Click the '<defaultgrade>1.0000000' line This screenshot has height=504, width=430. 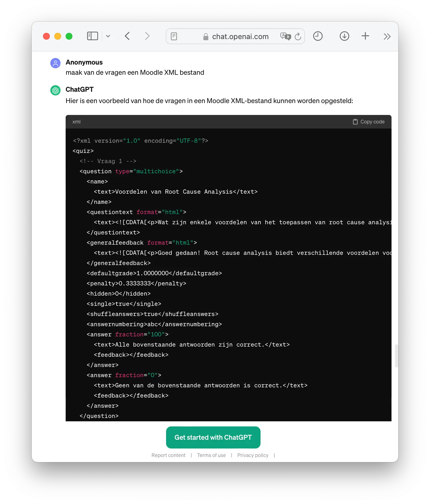(154, 273)
